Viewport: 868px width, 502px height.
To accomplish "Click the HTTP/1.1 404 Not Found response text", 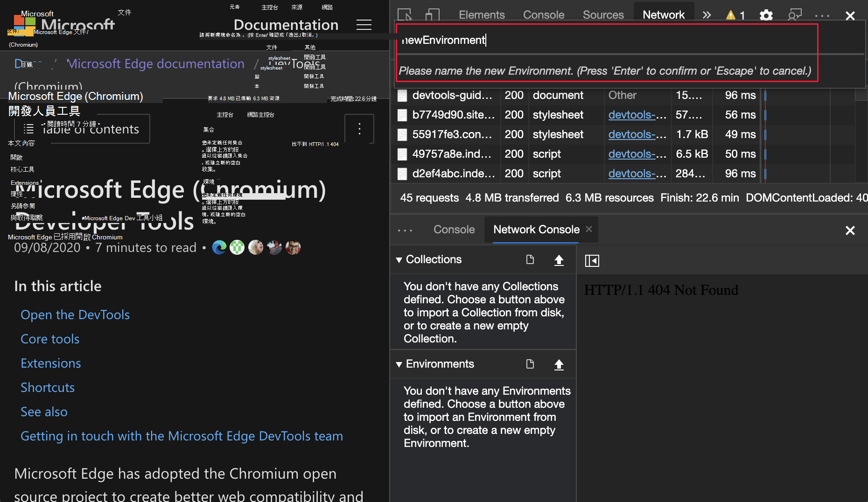I will 661,290.
